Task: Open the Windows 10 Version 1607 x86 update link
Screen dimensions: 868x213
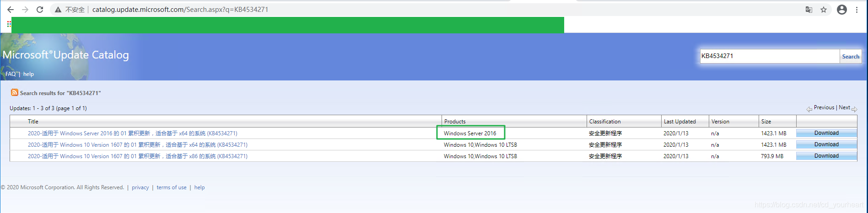Action: (138, 156)
